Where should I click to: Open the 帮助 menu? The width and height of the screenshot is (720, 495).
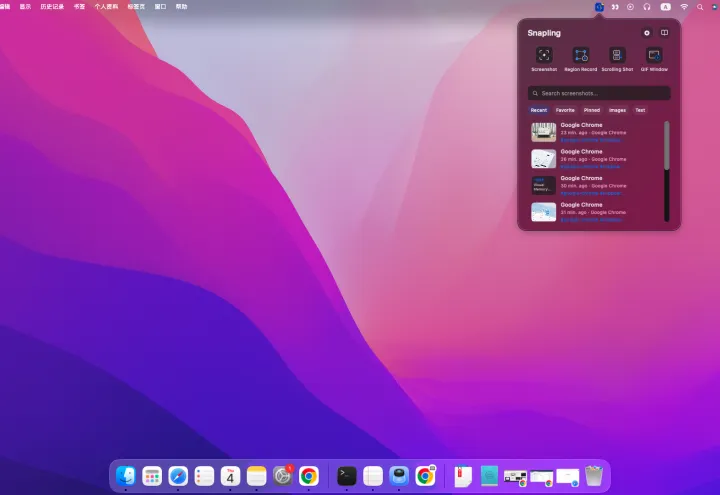click(181, 7)
